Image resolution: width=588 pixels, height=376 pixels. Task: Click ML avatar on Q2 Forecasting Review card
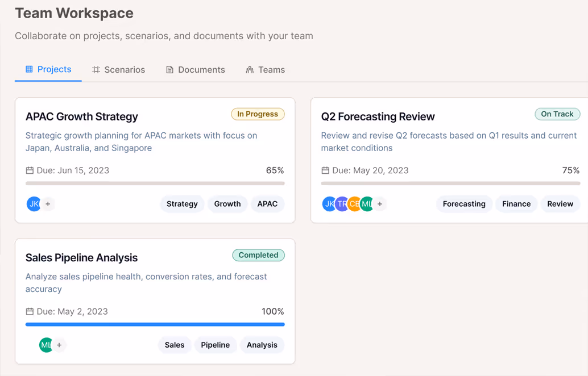point(367,204)
